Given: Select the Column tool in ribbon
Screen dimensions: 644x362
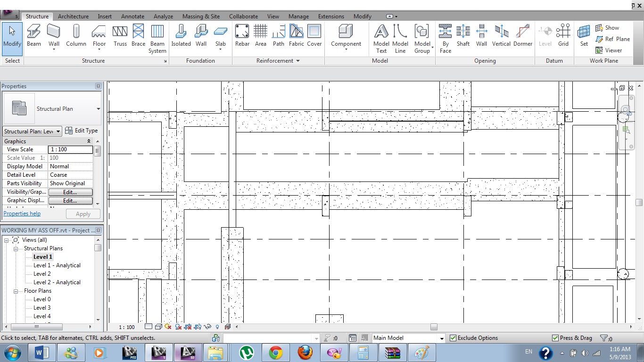Looking at the screenshot, I should coord(76,36).
